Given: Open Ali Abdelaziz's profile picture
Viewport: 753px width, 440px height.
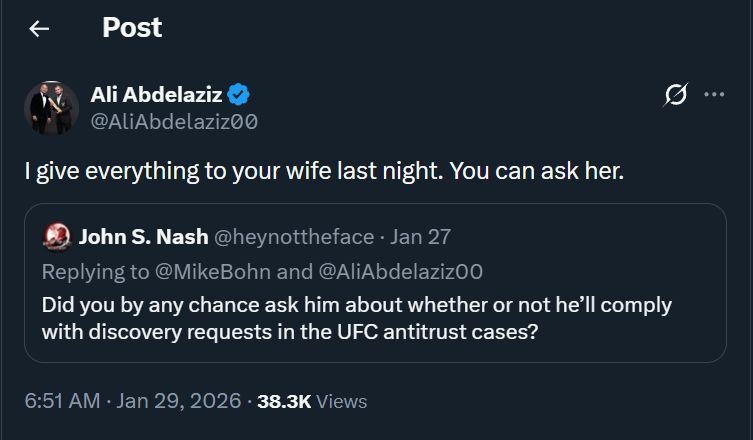Looking at the screenshot, I should tap(51, 108).
